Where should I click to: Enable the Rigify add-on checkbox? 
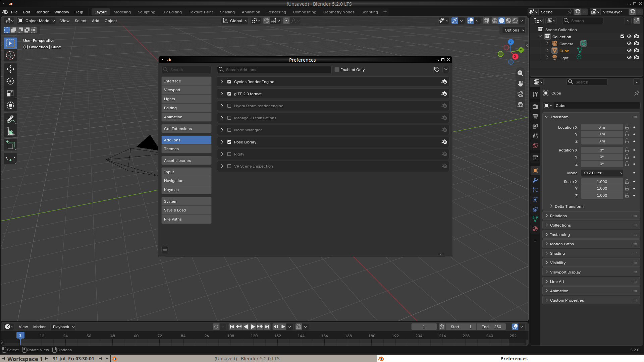229,154
